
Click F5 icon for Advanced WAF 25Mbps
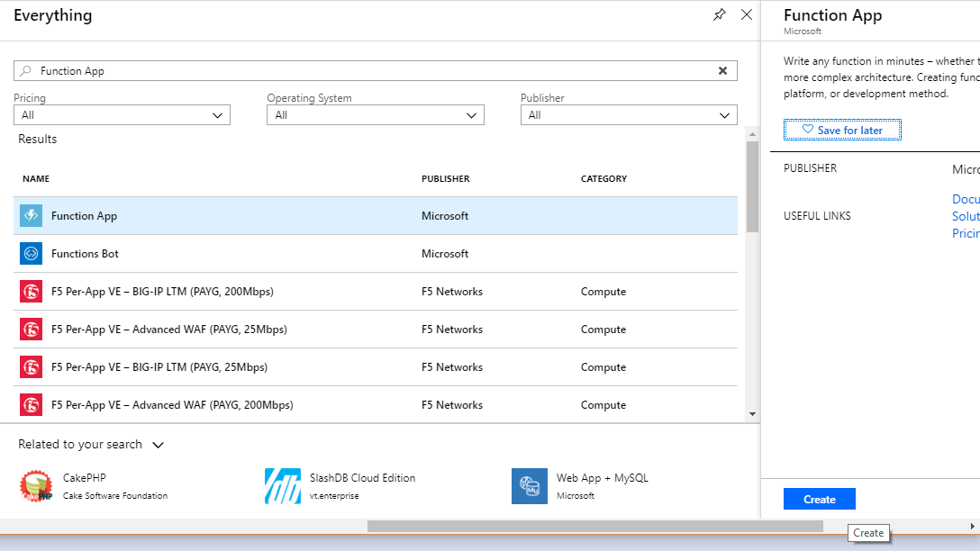(x=32, y=330)
